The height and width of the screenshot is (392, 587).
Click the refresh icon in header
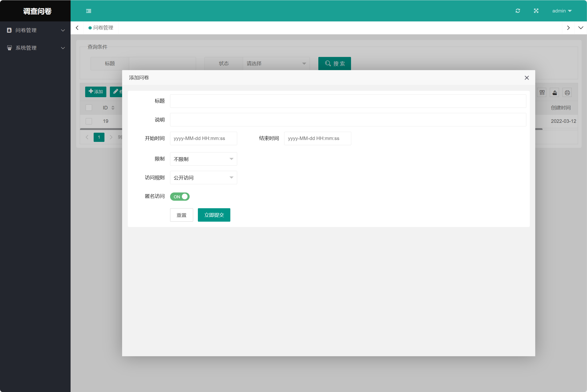[x=518, y=11]
